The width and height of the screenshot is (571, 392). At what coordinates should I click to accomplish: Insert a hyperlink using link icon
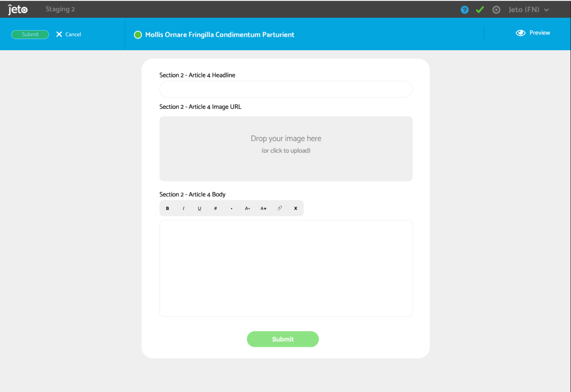(280, 208)
